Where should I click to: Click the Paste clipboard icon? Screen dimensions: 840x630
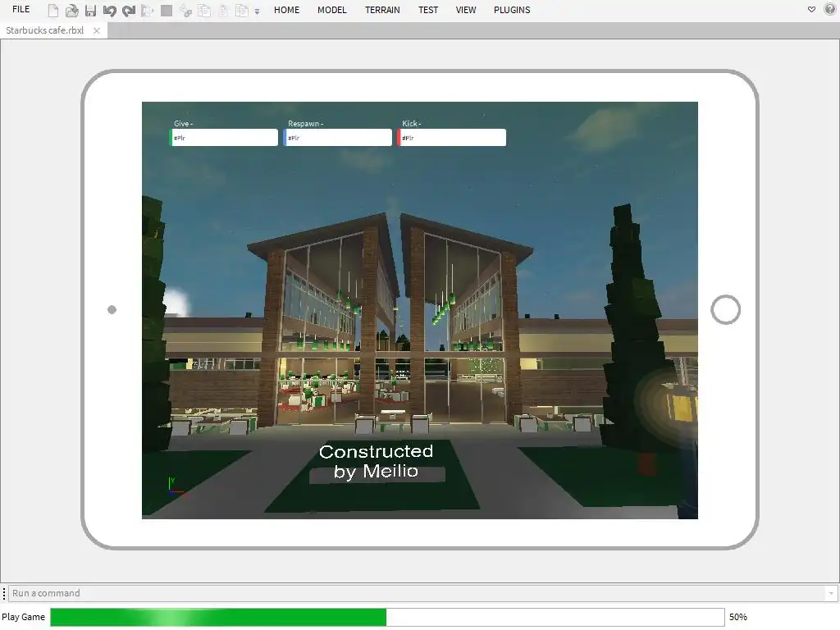pyautogui.click(x=223, y=10)
